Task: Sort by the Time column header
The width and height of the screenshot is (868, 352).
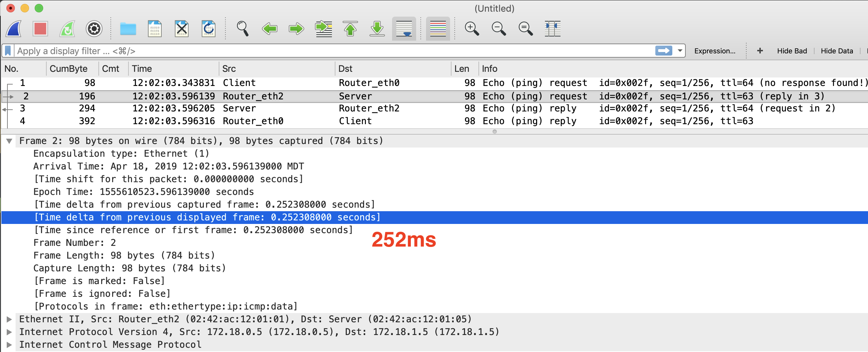Action: [174, 69]
